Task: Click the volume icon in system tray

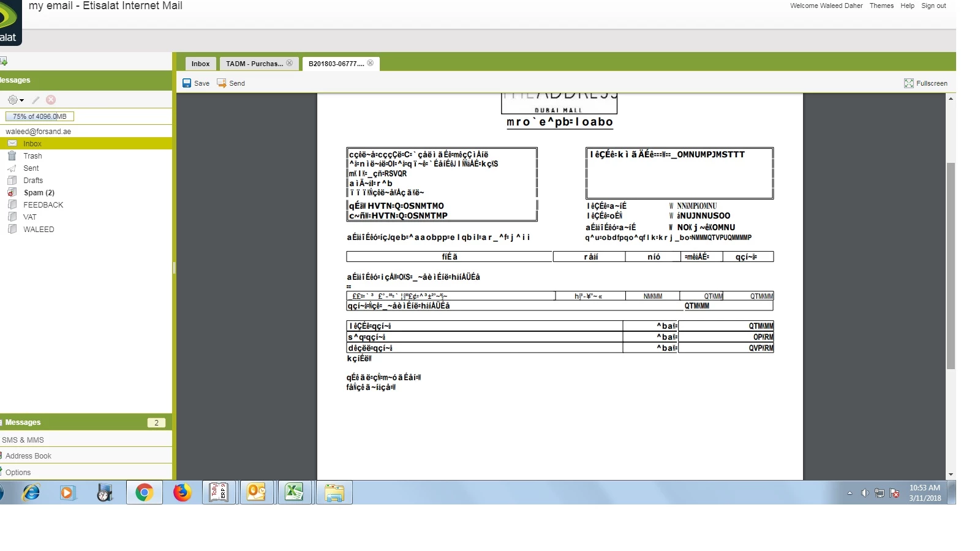Action: 865,493
